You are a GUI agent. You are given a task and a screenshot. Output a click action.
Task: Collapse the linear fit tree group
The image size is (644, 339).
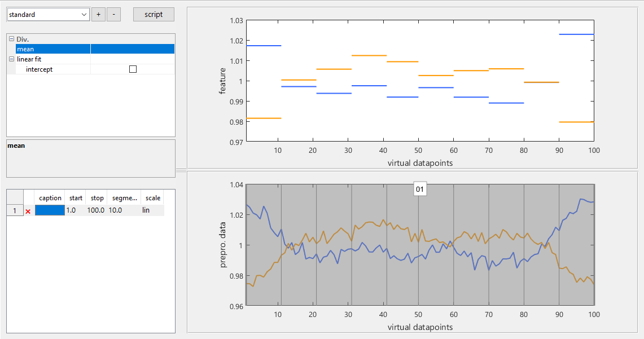(11, 59)
